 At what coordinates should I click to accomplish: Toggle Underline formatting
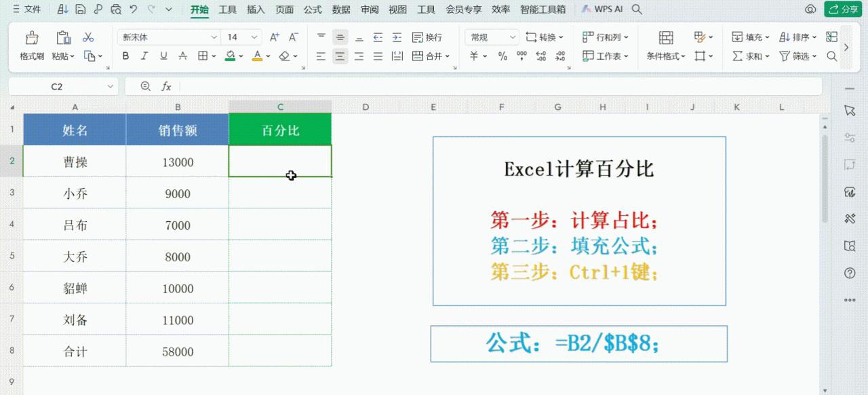(163, 56)
